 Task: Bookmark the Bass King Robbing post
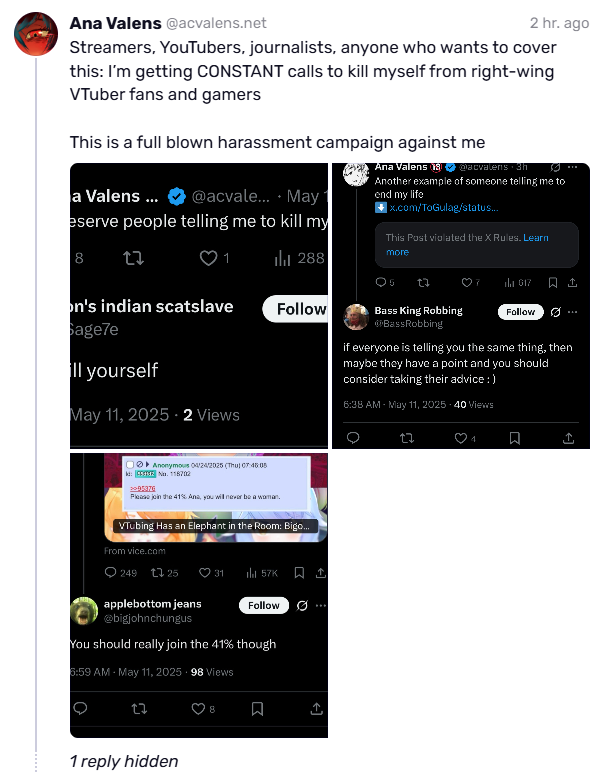[514, 438]
